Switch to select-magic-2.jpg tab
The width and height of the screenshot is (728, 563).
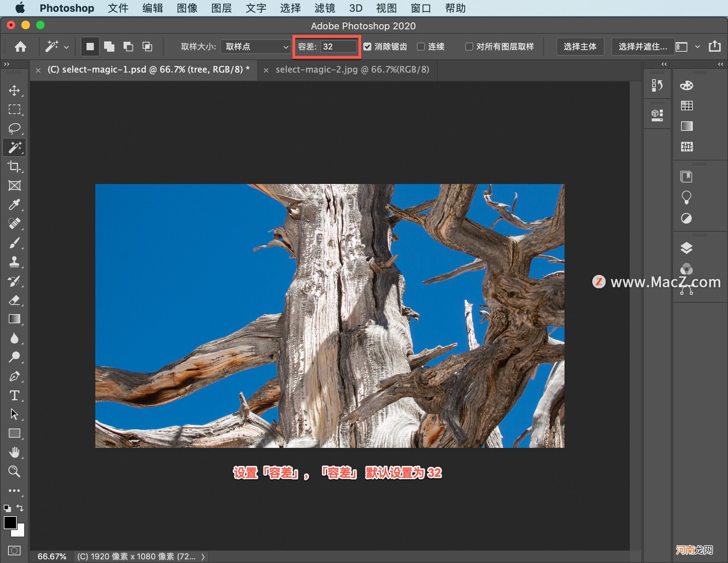pos(352,69)
